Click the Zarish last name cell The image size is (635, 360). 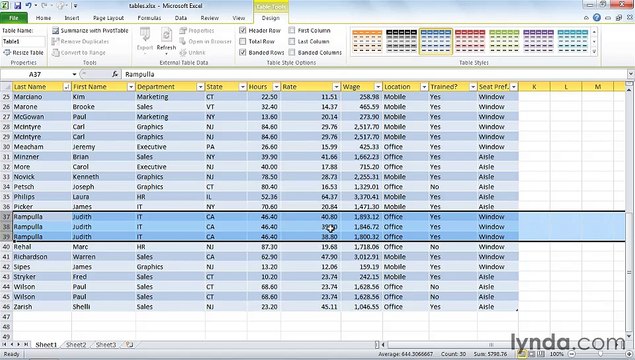pyautogui.click(x=42, y=307)
